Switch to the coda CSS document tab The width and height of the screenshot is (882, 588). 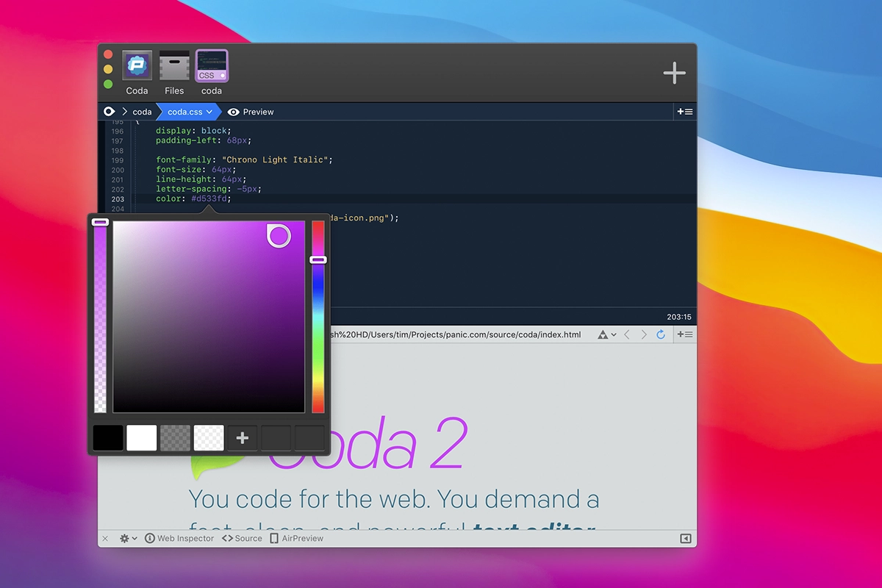(x=212, y=66)
